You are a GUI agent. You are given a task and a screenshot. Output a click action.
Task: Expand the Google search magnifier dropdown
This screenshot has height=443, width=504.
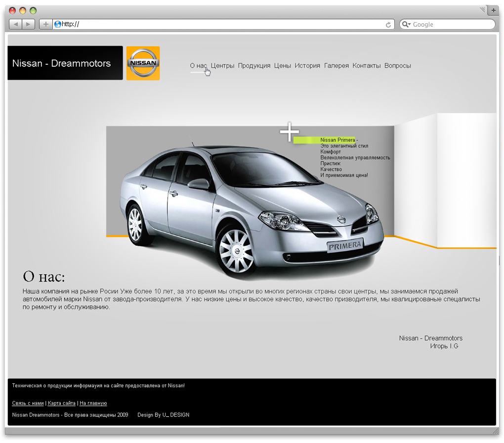[x=406, y=25]
